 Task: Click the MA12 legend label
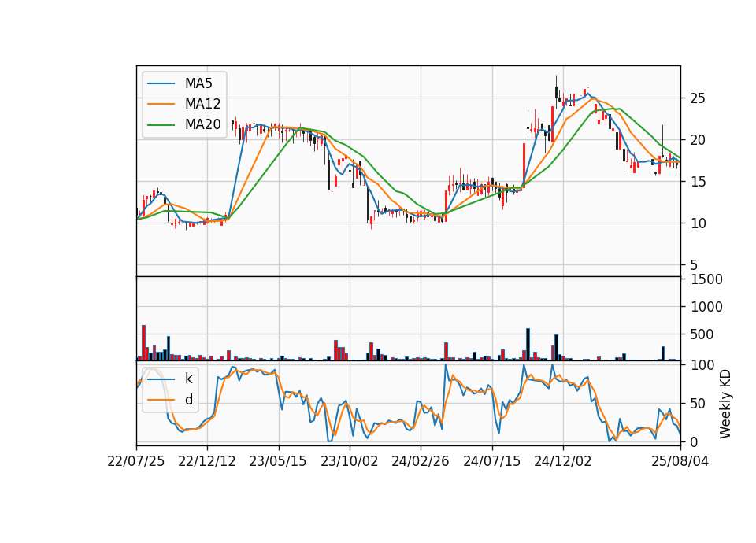202,104
